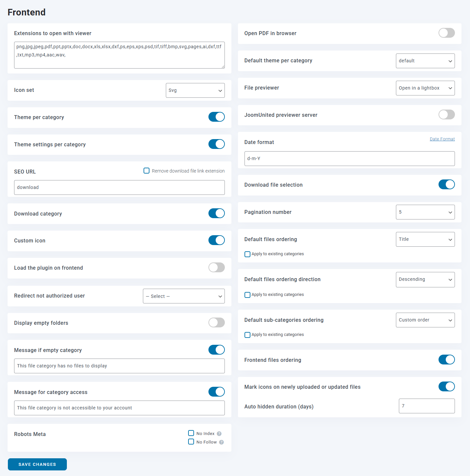
Task: Enable "Open PDF in browser"
Action: pos(446,33)
